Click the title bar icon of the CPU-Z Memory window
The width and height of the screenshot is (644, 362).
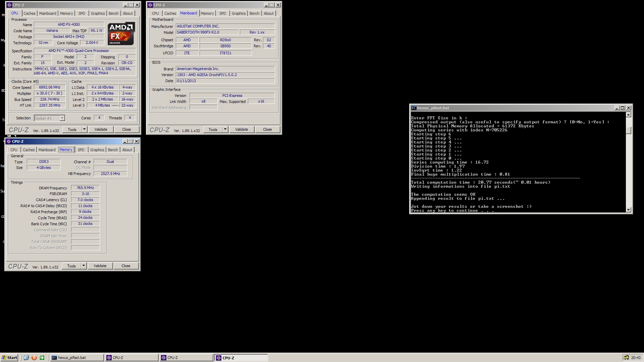[x=9, y=141]
